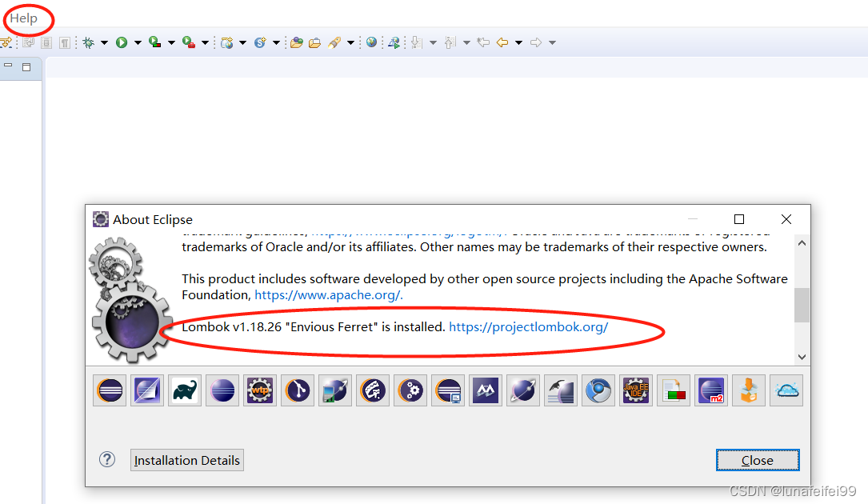Viewport: 868px width, 504px height.
Task: Click the blue cloud plugin icon
Action: (786, 390)
